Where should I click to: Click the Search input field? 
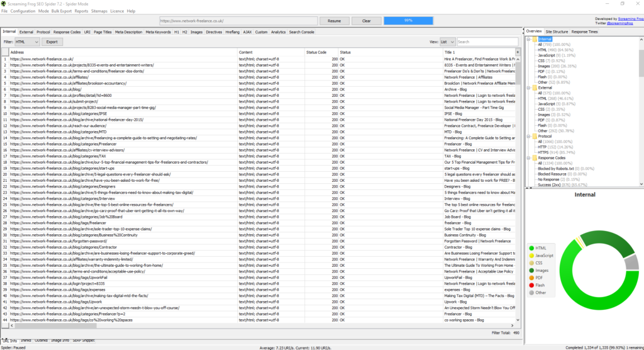point(487,42)
